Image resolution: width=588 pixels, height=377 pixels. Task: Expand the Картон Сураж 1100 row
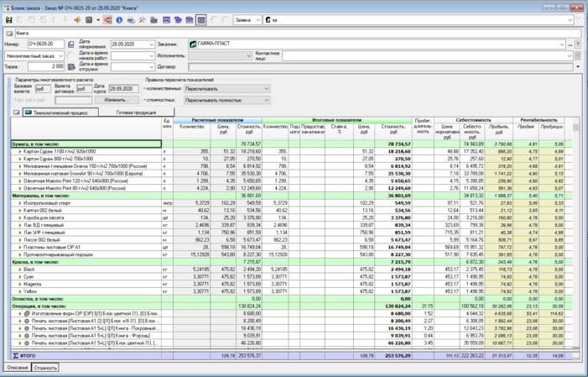point(20,152)
